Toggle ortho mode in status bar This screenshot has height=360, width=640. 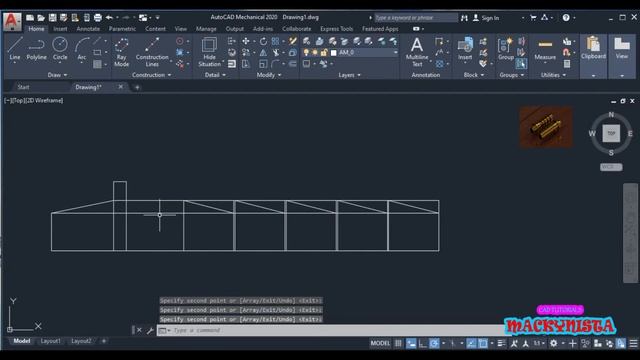point(422,343)
